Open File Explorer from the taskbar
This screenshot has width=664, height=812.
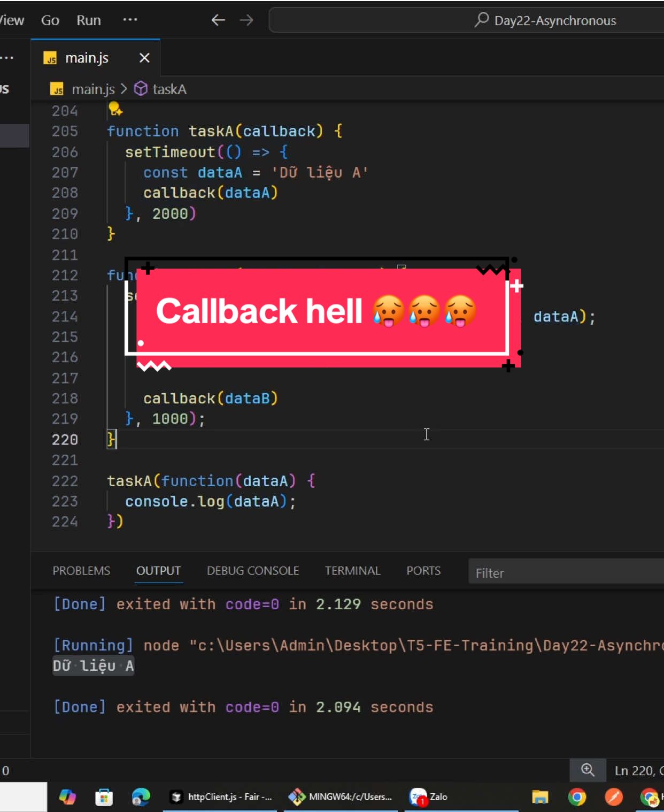point(540,797)
